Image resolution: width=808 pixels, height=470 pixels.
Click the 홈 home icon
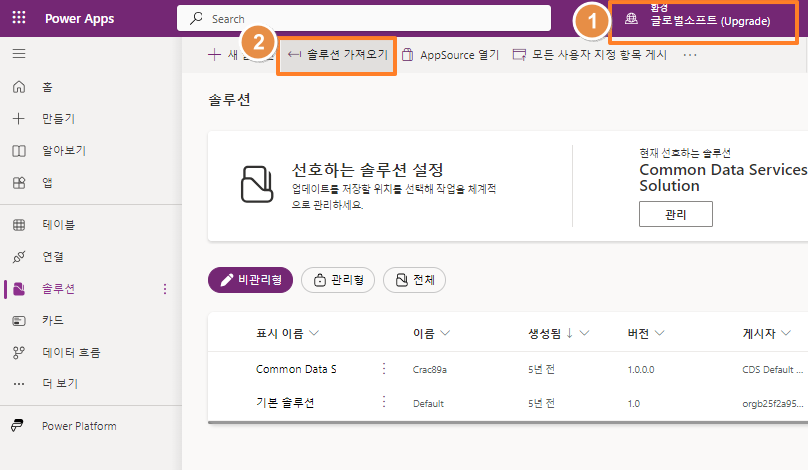coord(19,87)
